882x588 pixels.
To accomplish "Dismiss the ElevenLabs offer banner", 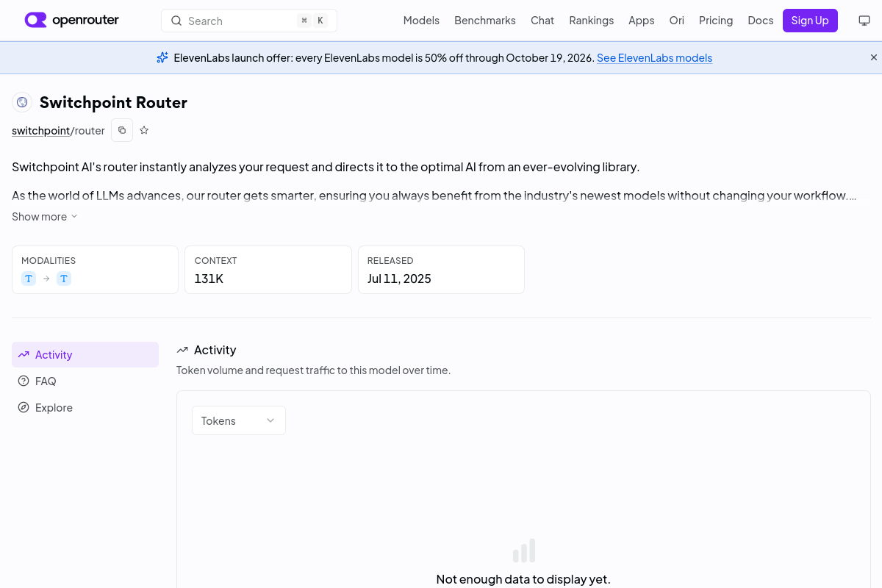I will pyautogui.click(x=874, y=57).
